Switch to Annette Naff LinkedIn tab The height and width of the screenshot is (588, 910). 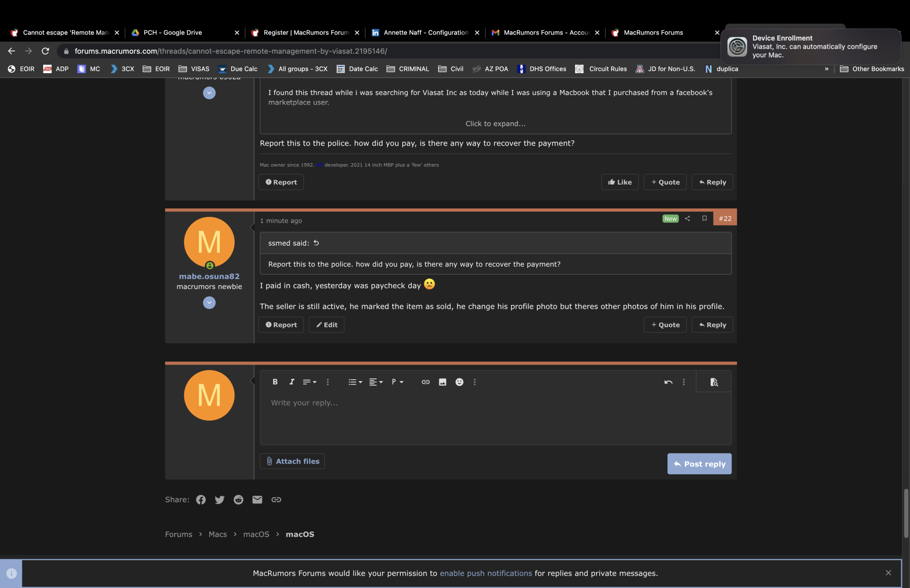(425, 32)
